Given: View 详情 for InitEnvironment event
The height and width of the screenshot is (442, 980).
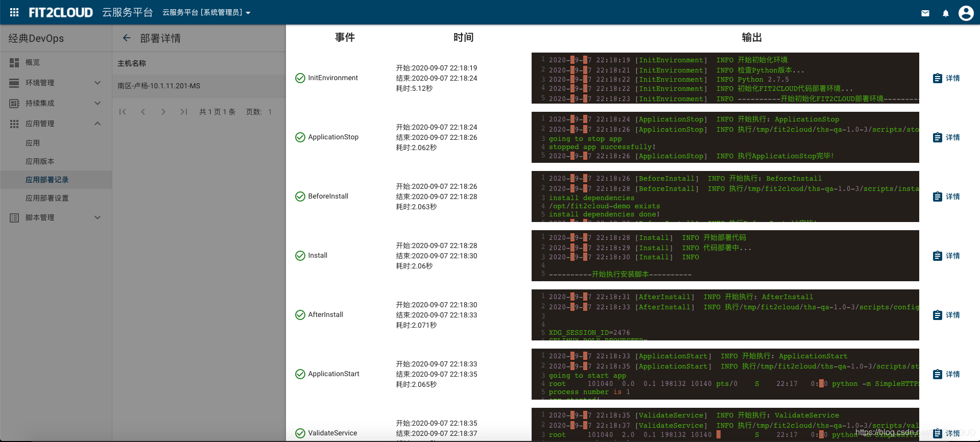Looking at the screenshot, I should pos(946,78).
